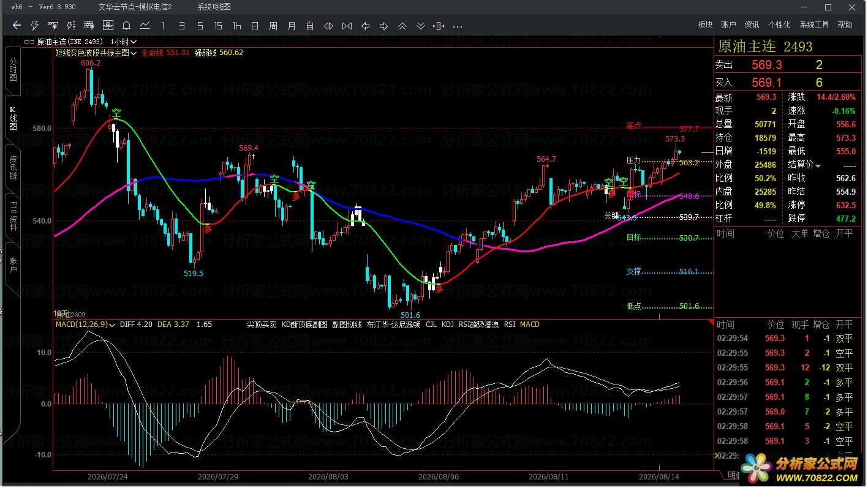This screenshot has width=868, height=488.
Task: Open the 系统工具 menu
Action: (x=814, y=25)
